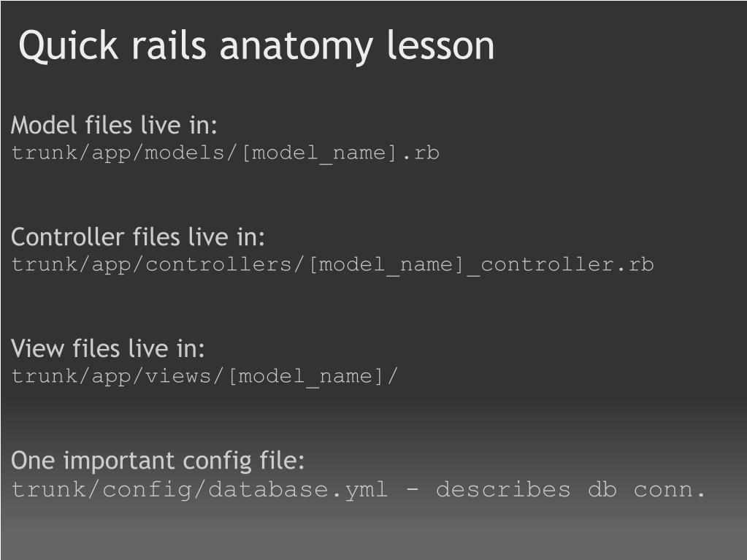Click "[model_name]" placeholder in the views path
Screen dimensions: 747x560
tap(305, 377)
